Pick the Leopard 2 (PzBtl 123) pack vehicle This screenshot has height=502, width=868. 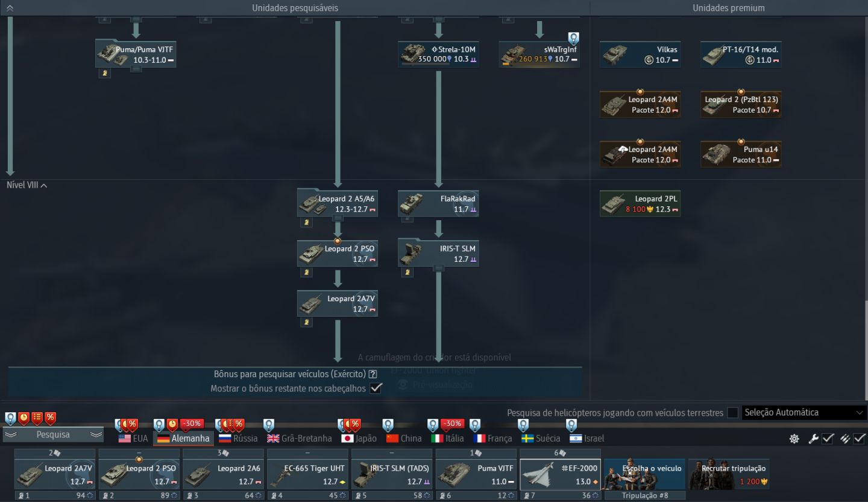[741, 104]
